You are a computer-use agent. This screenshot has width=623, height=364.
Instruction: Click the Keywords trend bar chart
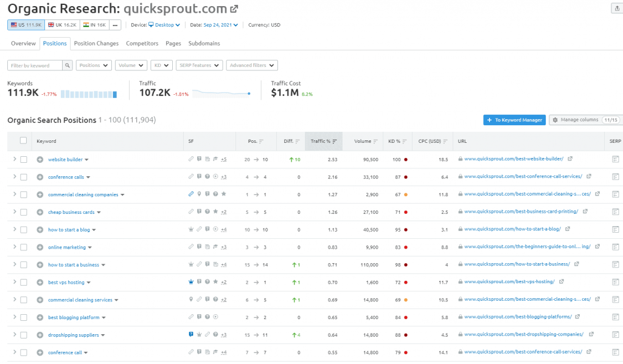click(89, 94)
